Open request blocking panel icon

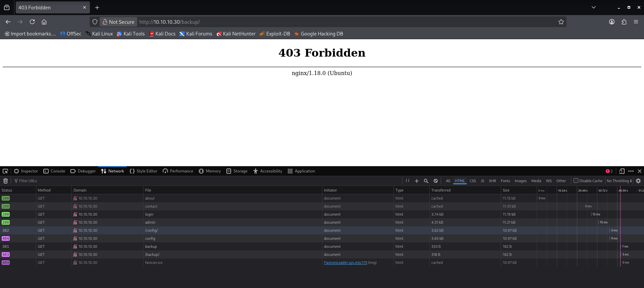tap(435, 181)
